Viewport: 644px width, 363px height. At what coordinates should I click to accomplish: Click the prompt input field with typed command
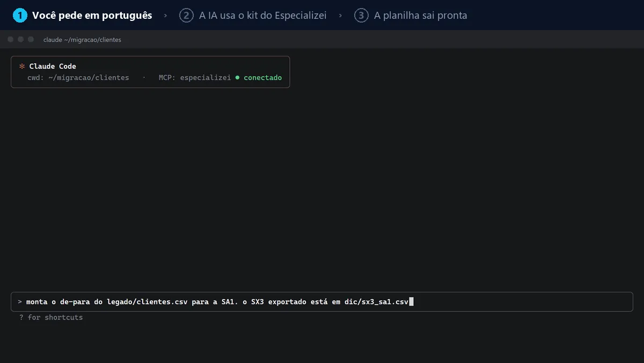pos(322,302)
